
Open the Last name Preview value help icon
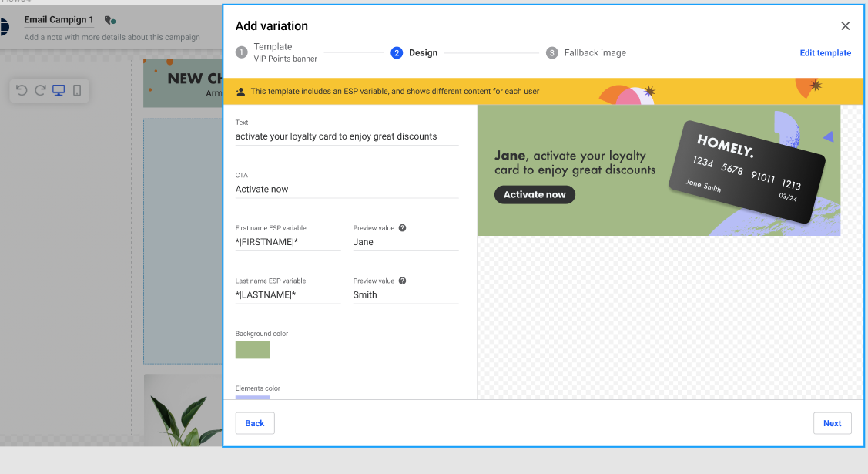click(401, 281)
